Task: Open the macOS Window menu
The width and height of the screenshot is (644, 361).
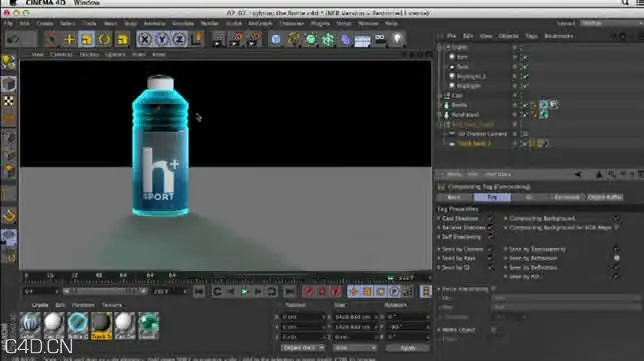Action: [87, 3]
